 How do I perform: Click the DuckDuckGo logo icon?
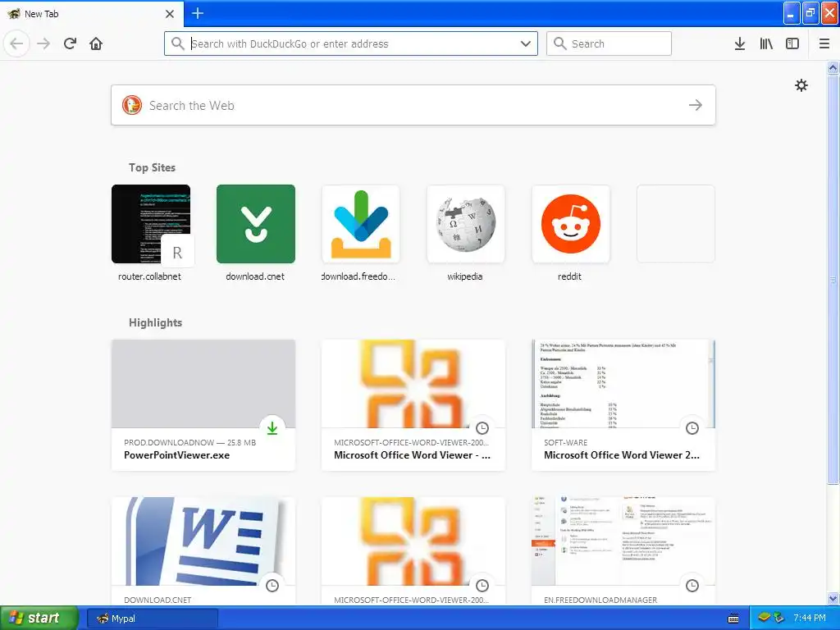(132, 105)
